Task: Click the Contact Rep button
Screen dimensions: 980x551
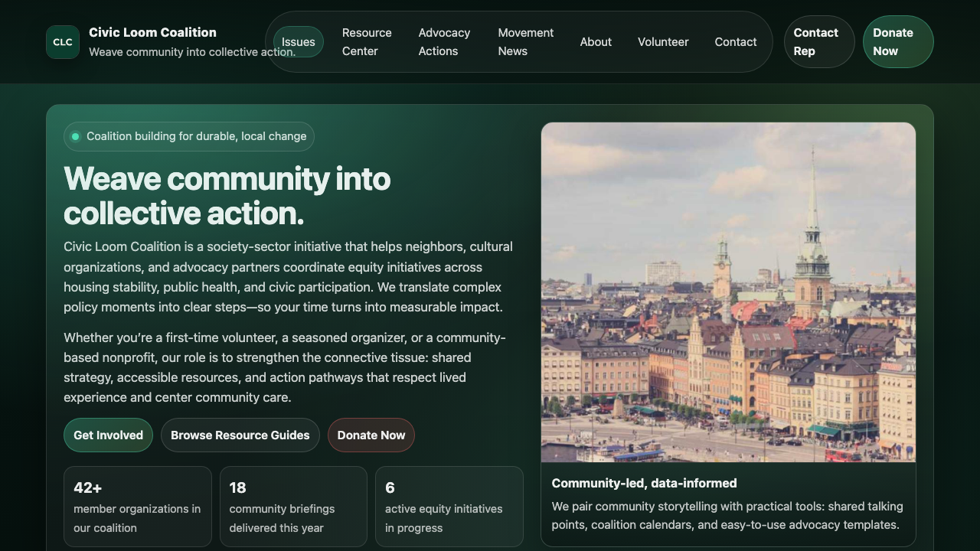Action: coord(818,42)
